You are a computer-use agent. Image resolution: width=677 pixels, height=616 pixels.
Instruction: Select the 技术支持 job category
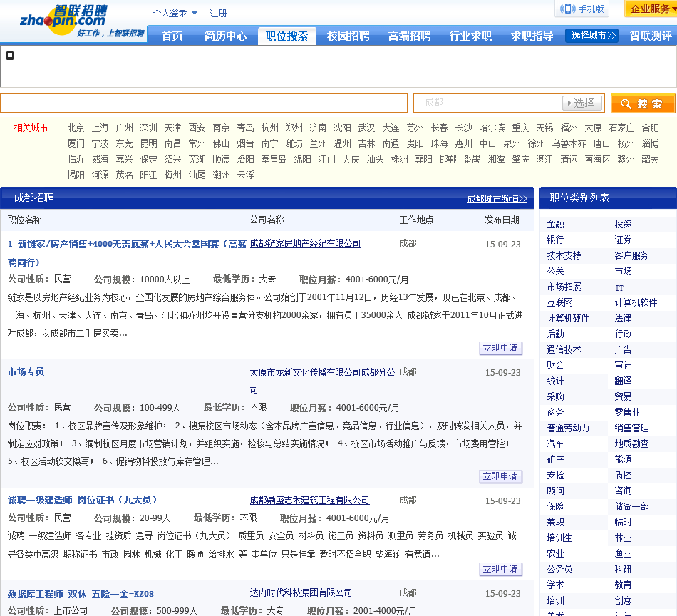tap(564, 256)
